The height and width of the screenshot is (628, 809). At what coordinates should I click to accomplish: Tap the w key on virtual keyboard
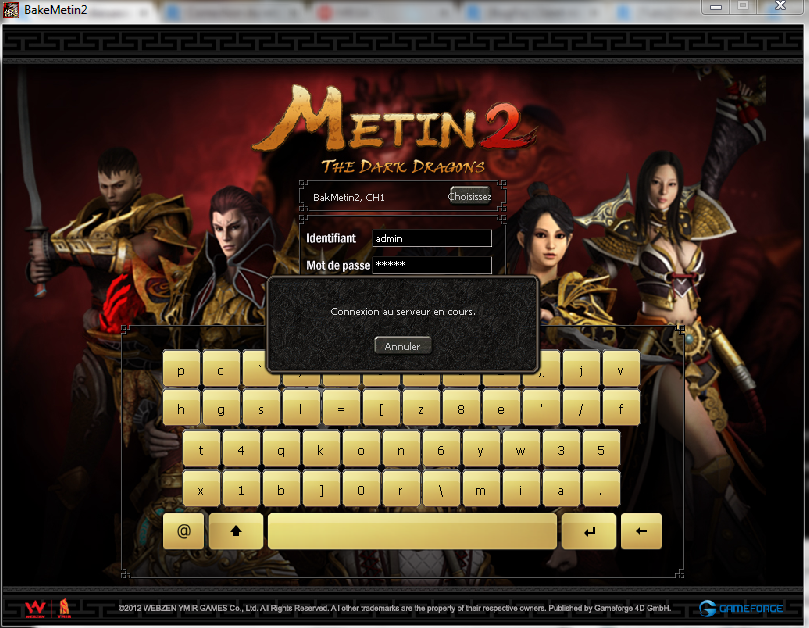(x=521, y=450)
